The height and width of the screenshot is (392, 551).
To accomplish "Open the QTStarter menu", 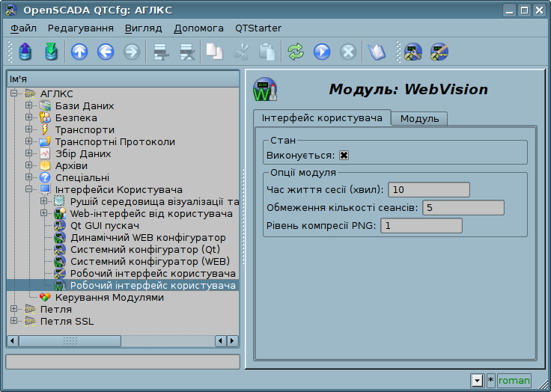I will click(258, 28).
